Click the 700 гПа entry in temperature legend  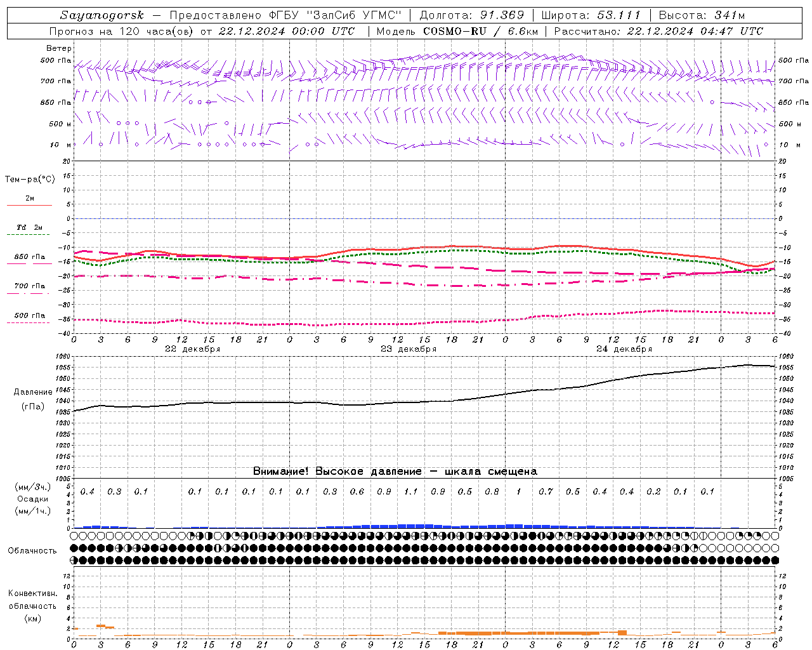(x=30, y=286)
